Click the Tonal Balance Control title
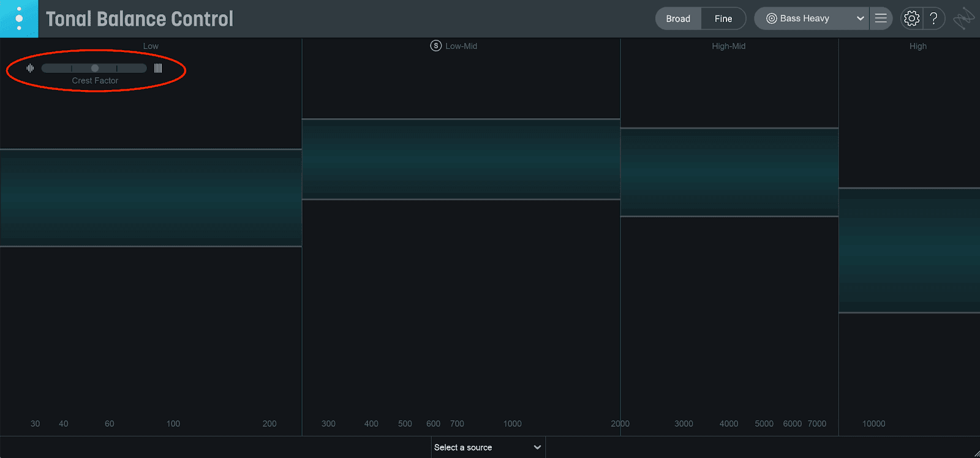 140,19
